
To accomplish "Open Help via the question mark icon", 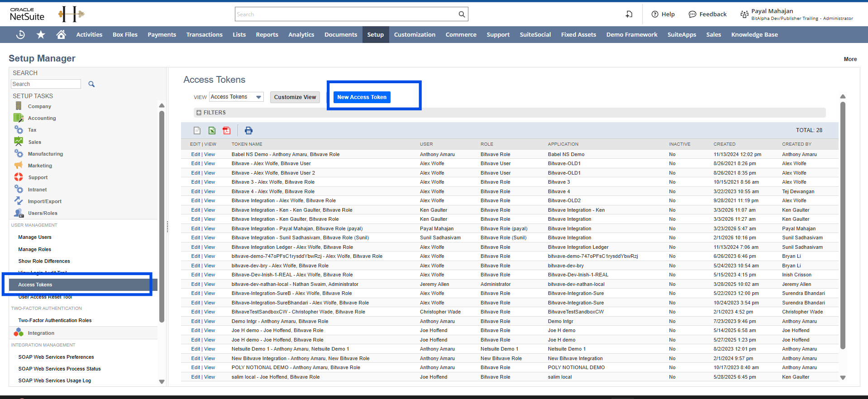I will [x=655, y=14].
